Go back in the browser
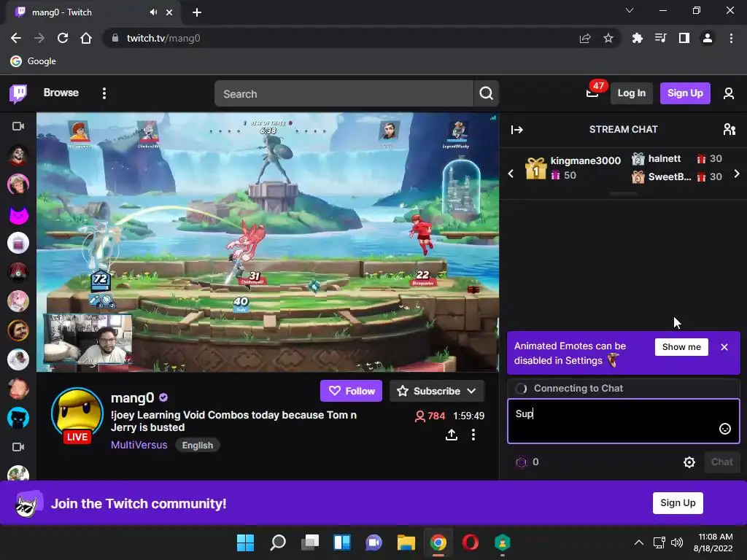 [16, 38]
